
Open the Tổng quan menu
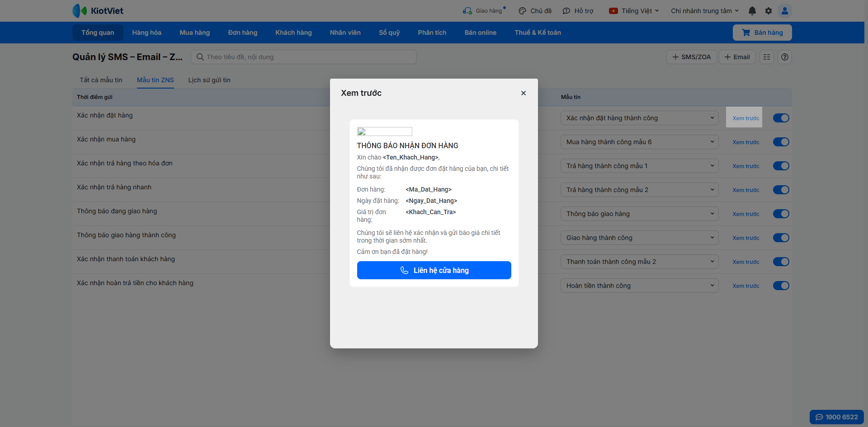tap(98, 33)
